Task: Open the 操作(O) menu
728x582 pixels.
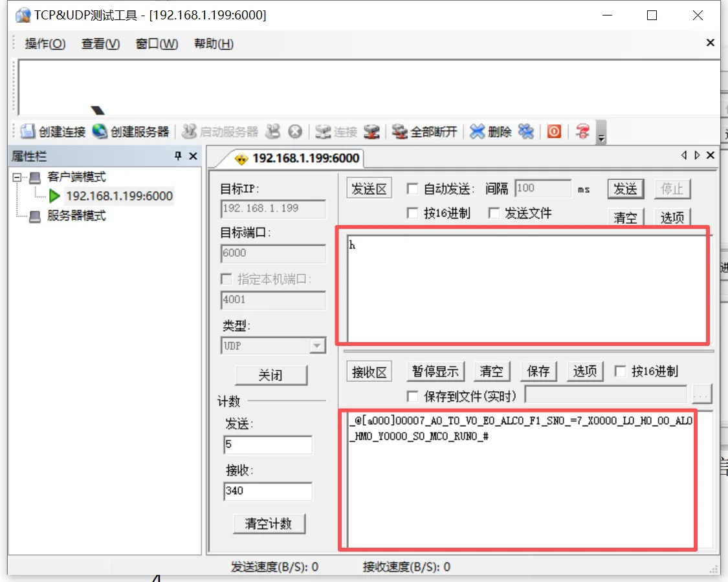Action: pyautogui.click(x=45, y=43)
